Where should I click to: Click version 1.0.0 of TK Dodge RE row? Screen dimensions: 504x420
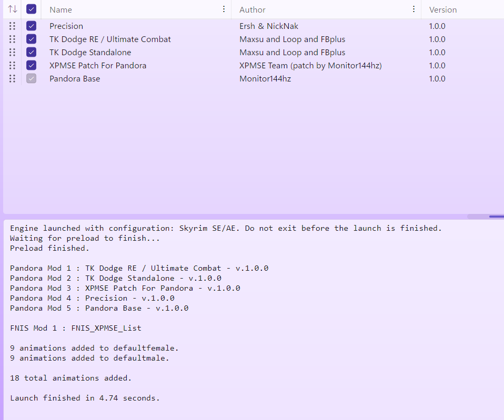click(437, 39)
